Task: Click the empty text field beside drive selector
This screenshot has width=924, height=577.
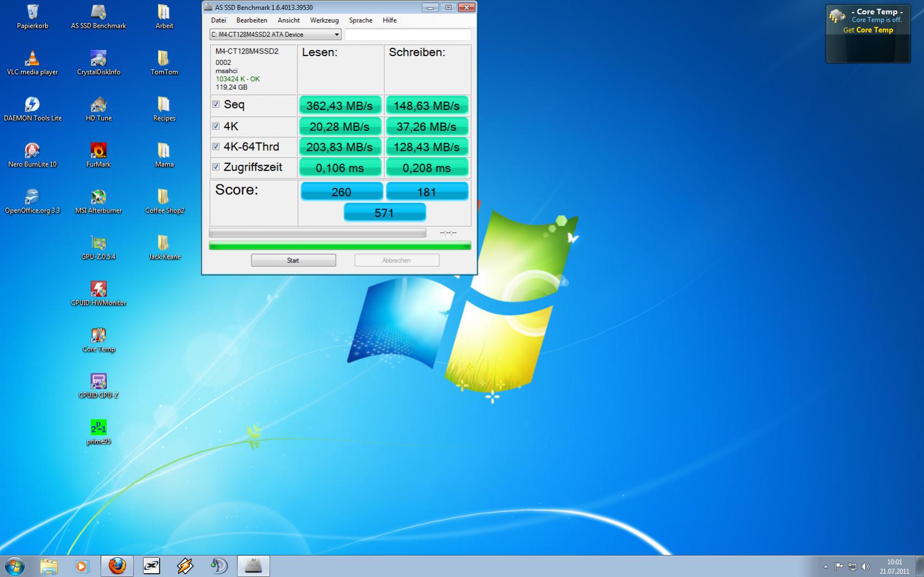Action: (x=408, y=35)
